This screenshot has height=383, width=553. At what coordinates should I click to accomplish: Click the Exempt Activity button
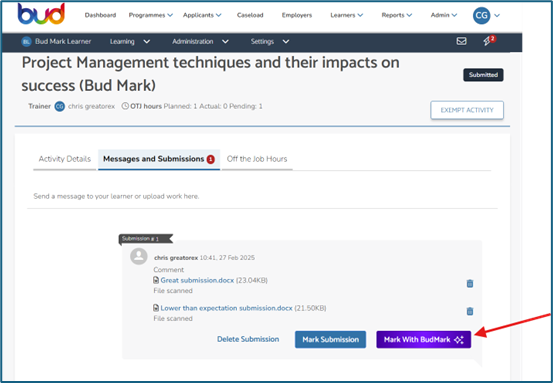click(467, 110)
